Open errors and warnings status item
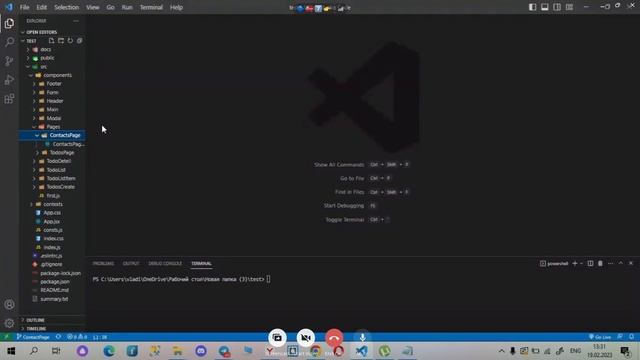 [x=77, y=337]
